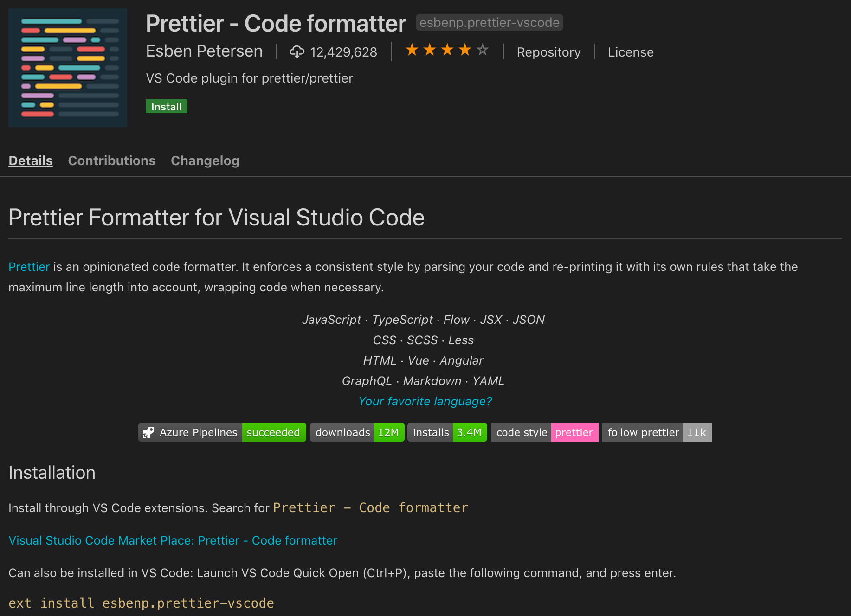Viewport: 851px width, 616px height.
Task: Click the 'HTML · Vue · Angular' line
Action: point(423,360)
